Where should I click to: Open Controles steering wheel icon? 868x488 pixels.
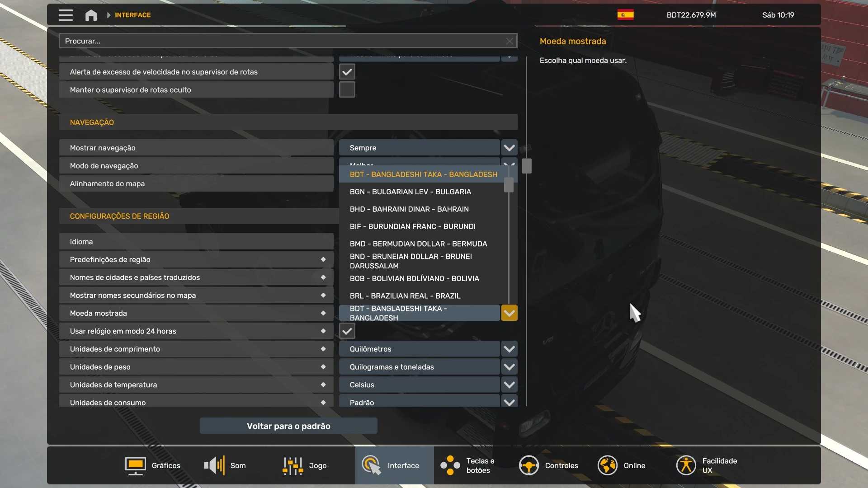tap(528, 465)
